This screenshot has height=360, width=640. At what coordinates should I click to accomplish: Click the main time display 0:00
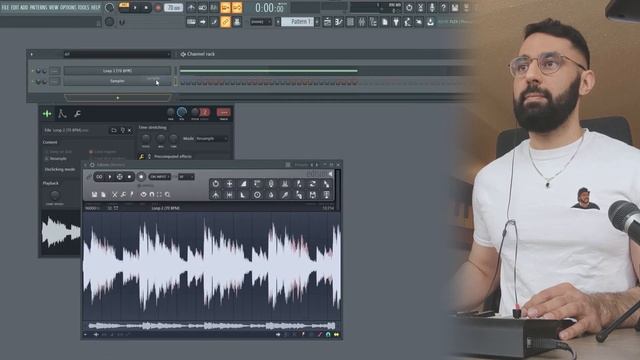point(269,7)
